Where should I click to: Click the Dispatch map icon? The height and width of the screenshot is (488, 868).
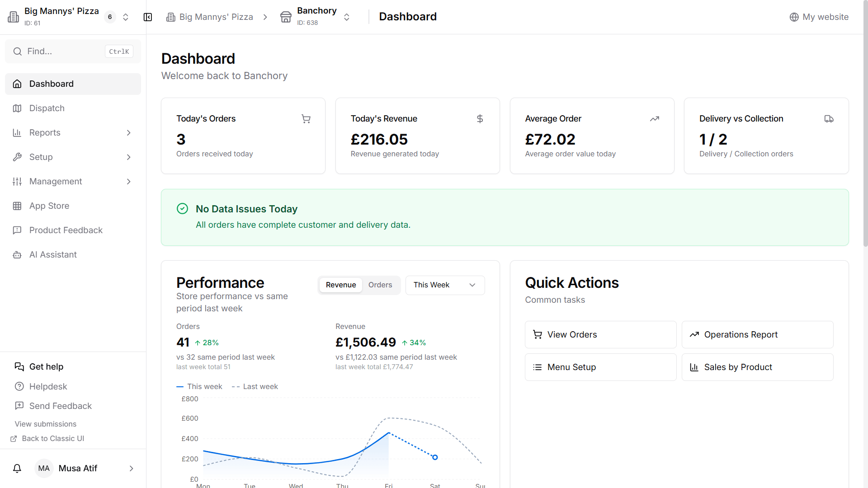[x=17, y=108]
